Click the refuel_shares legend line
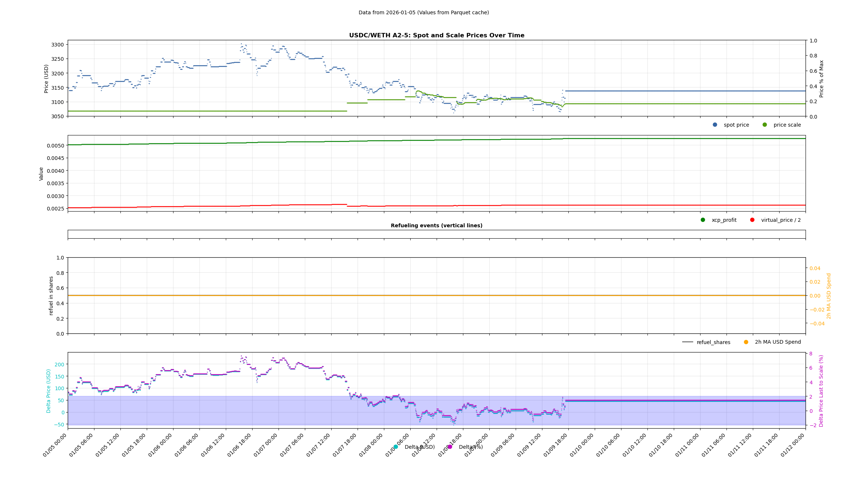The height and width of the screenshot is (504, 848). 687,342
